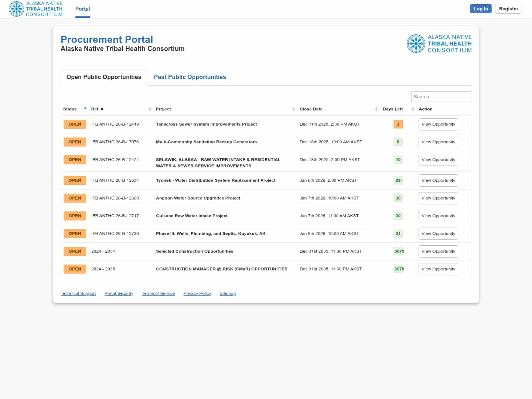Viewport: 532px width, 399px height.
Task: View Opportunity for Multi-Community Sanitation Backup Generators
Action: [438, 142]
